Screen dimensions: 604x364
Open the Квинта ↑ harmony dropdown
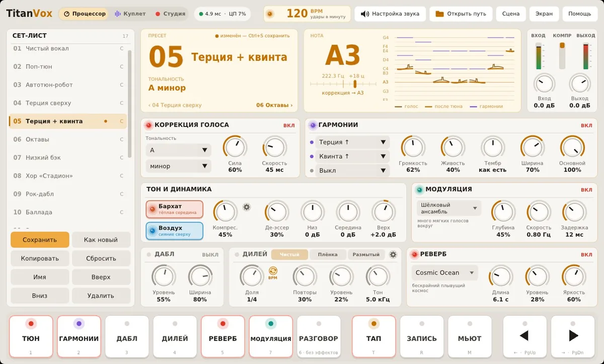click(x=352, y=156)
